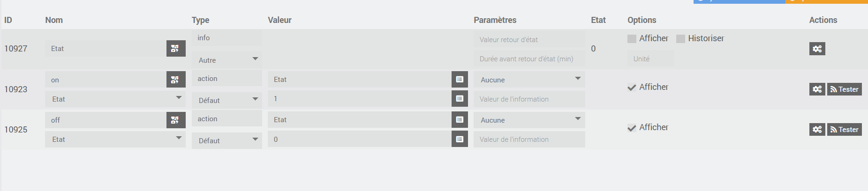This screenshot has height=191, width=868.
Task: Click the icon picker beside the Etat name
Action: click(x=176, y=49)
